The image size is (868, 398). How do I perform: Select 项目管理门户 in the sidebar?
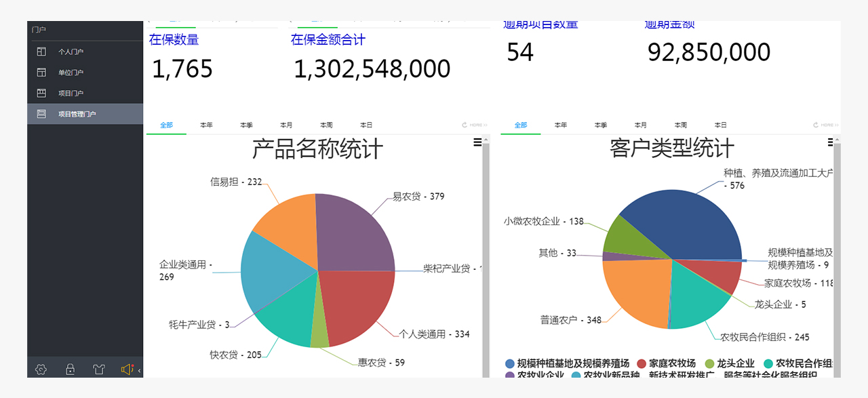[85, 114]
